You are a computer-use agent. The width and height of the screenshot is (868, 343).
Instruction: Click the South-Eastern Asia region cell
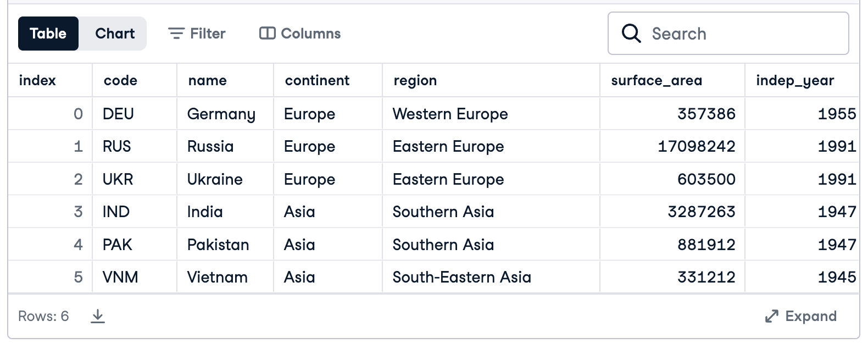(x=461, y=277)
